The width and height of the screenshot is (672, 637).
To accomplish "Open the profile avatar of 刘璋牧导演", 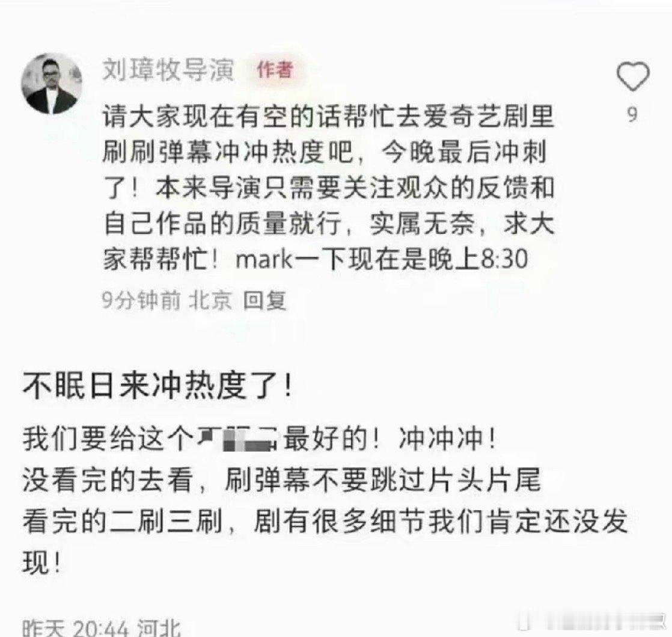I will pos(52,84).
